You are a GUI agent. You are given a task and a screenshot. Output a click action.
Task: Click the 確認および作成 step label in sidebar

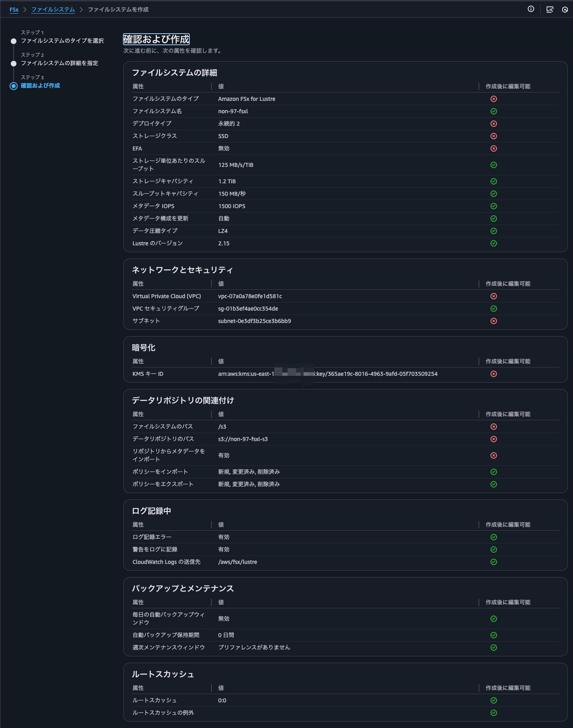(40, 86)
